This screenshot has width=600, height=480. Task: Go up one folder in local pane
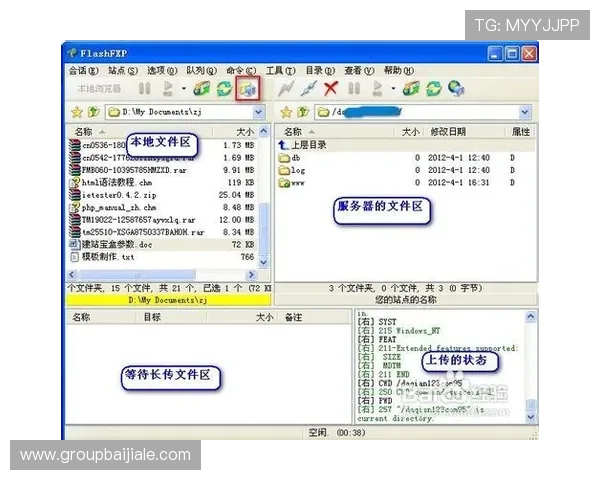click(93, 112)
